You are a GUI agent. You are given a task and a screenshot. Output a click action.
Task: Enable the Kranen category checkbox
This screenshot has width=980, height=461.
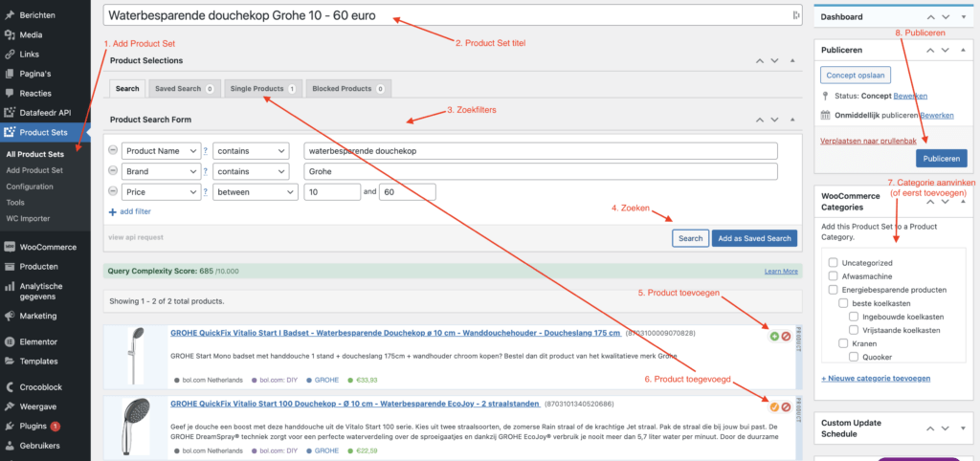(843, 343)
